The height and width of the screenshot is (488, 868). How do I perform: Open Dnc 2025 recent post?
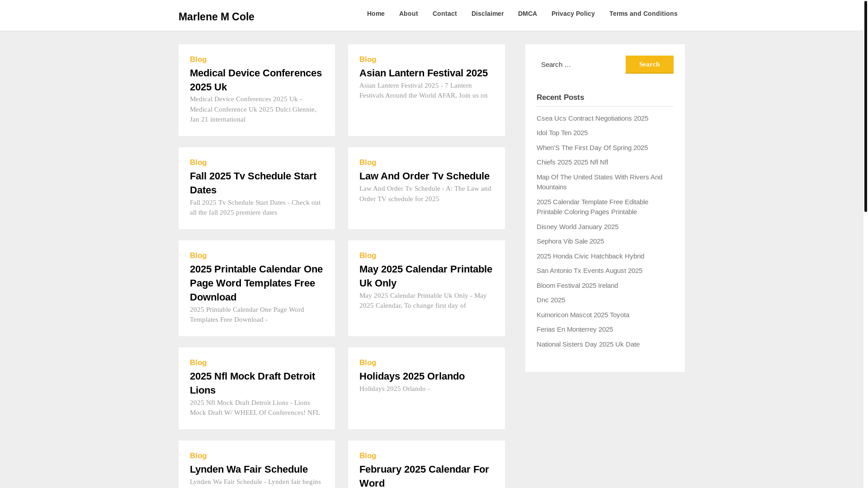click(551, 300)
